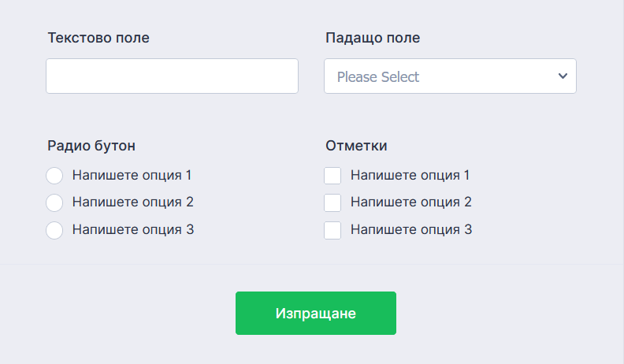The width and height of the screenshot is (624, 364).
Task: Click the Отметки heading
Action: click(x=356, y=145)
